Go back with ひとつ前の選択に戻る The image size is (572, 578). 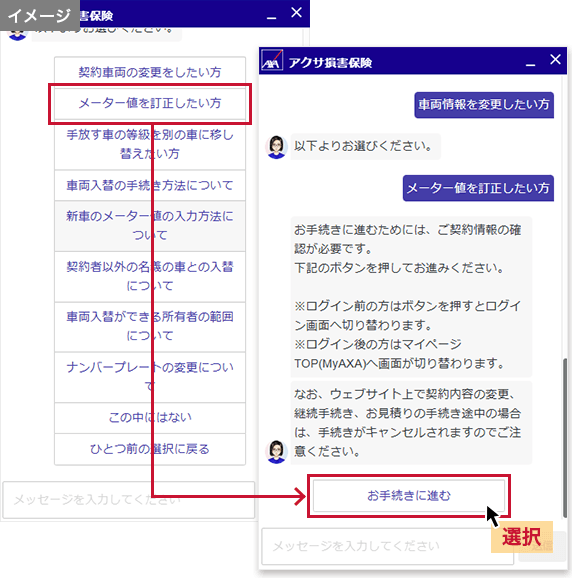(150, 449)
